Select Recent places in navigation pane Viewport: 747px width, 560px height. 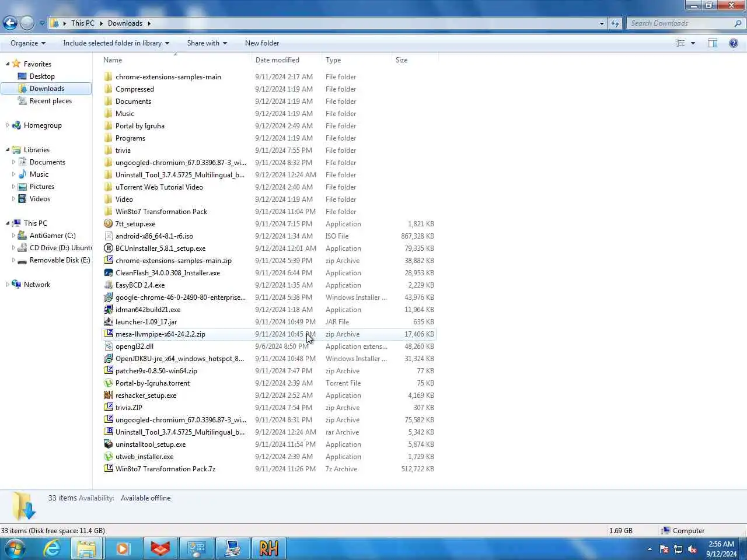[51, 101]
